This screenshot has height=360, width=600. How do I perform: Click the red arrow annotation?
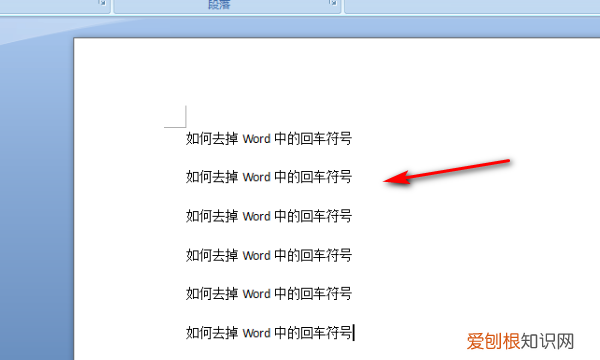click(x=447, y=172)
